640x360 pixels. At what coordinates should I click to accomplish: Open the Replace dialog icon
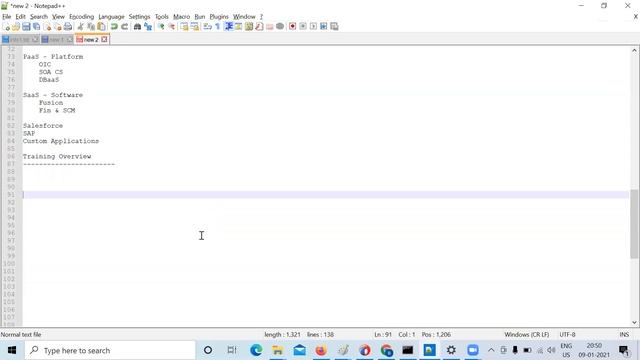pyautogui.click(x=148, y=27)
